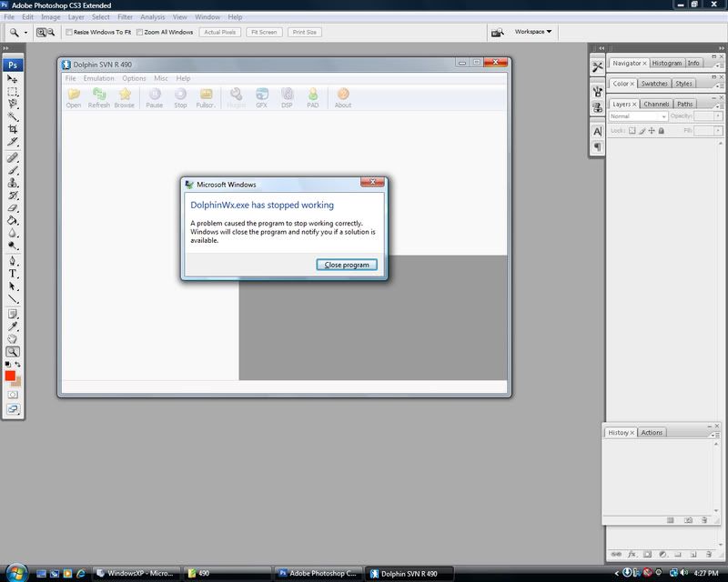Toggle Zoom All Windows checkbox
The height and width of the screenshot is (582, 728).
pyautogui.click(x=139, y=32)
